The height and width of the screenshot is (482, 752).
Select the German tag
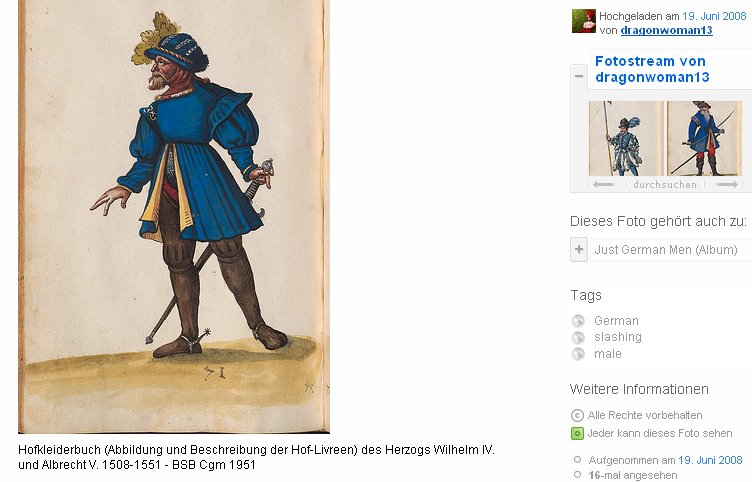[616, 320]
